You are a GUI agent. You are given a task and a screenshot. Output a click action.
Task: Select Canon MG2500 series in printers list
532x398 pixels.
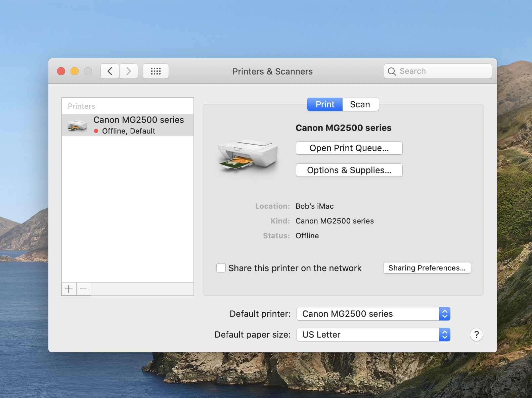click(x=128, y=125)
